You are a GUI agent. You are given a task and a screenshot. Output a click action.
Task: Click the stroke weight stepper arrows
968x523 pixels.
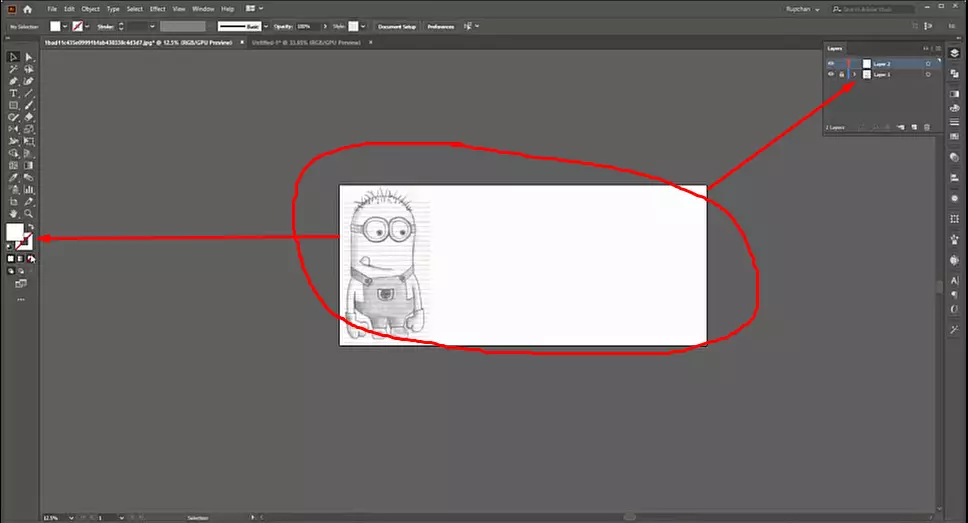pyautogui.click(x=121, y=27)
